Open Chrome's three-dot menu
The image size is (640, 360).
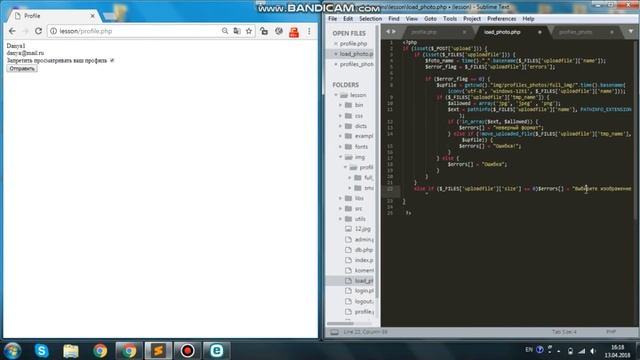click(x=309, y=31)
